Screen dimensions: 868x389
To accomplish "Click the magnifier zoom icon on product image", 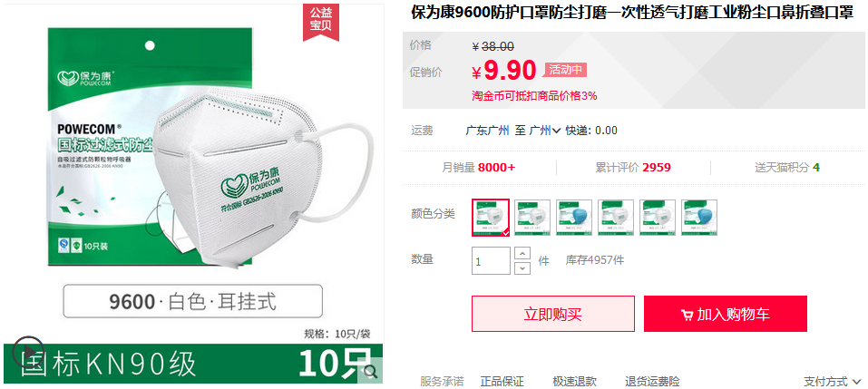I will (371, 373).
